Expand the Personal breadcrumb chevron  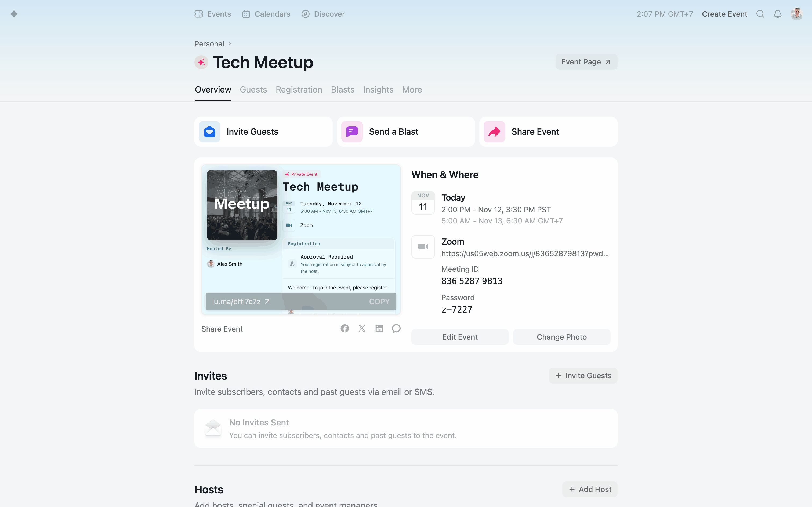click(230, 43)
